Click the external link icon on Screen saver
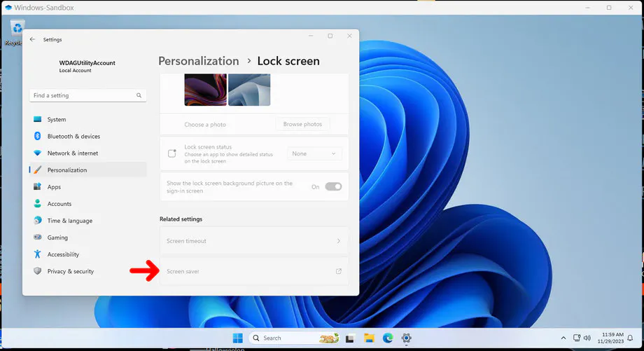This screenshot has height=351, width=644. tap(338, 271)
